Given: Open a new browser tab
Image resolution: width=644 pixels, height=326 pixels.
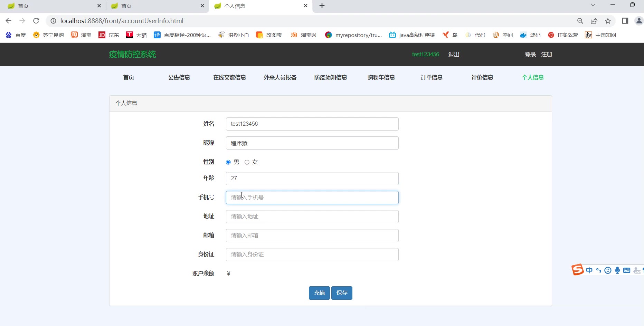Looking at the screenshot, I should click(322, 6).
